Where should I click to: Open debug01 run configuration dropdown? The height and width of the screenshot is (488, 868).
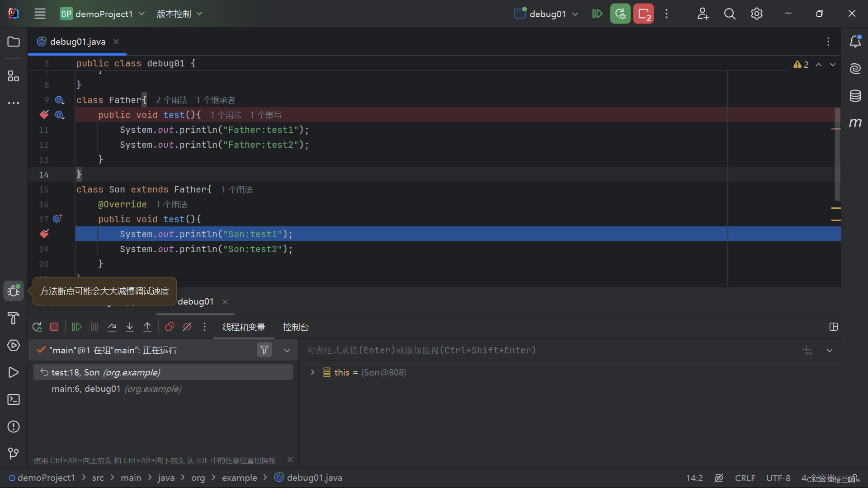(546, 14)
